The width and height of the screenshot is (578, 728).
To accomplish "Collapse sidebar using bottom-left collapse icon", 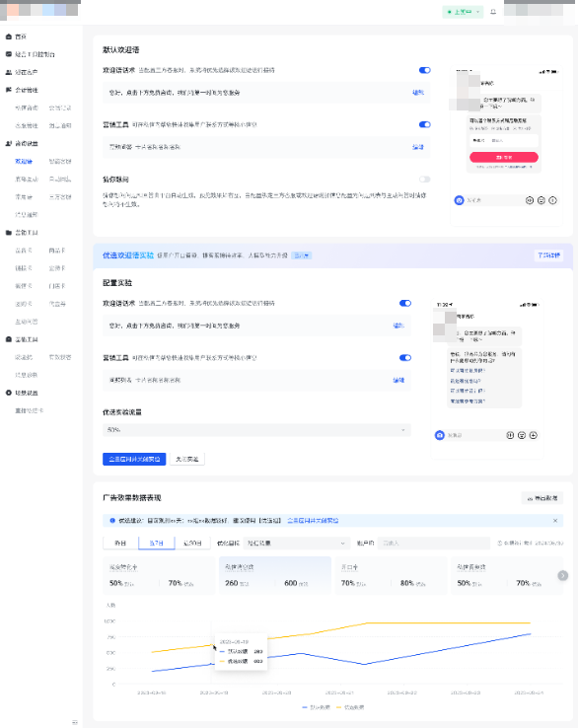I will point(75,722).
